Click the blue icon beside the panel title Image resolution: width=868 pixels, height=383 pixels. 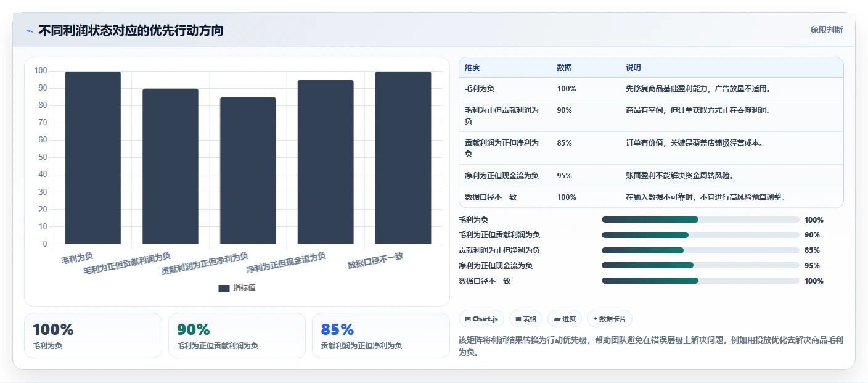[x=29, y=31]
